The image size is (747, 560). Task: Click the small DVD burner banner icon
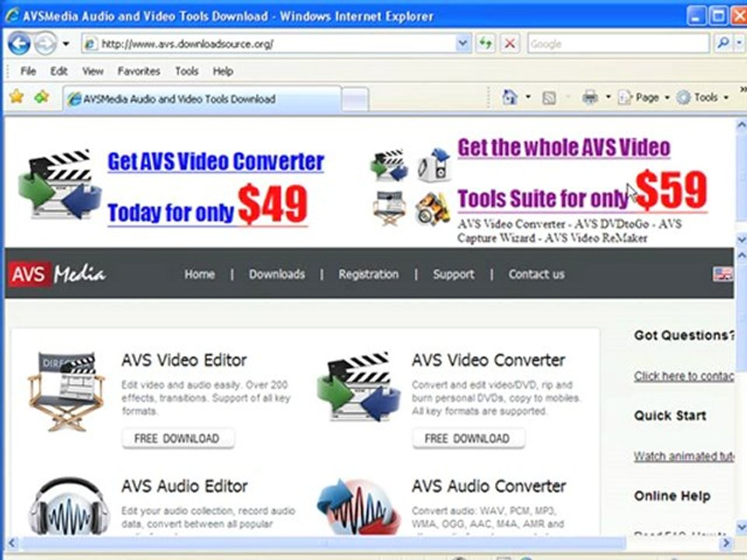pyautogui.click(x=433, y=165)
